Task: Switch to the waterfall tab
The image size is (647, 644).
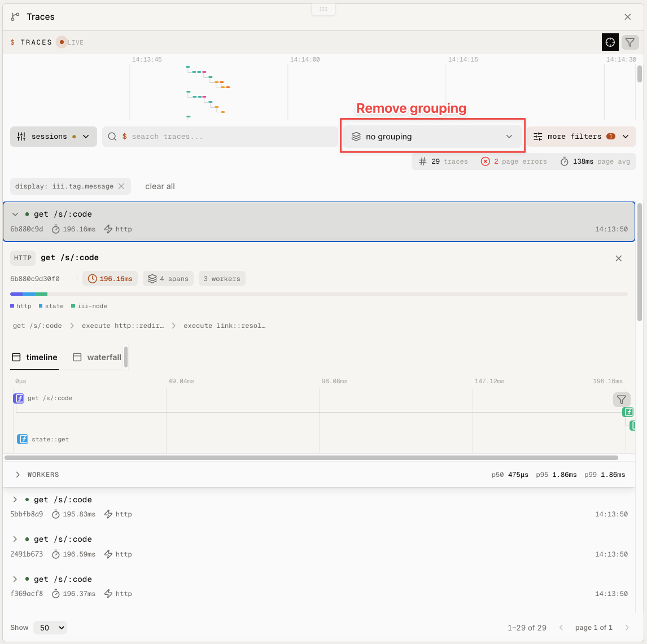Action: click(x=97, y=357)
